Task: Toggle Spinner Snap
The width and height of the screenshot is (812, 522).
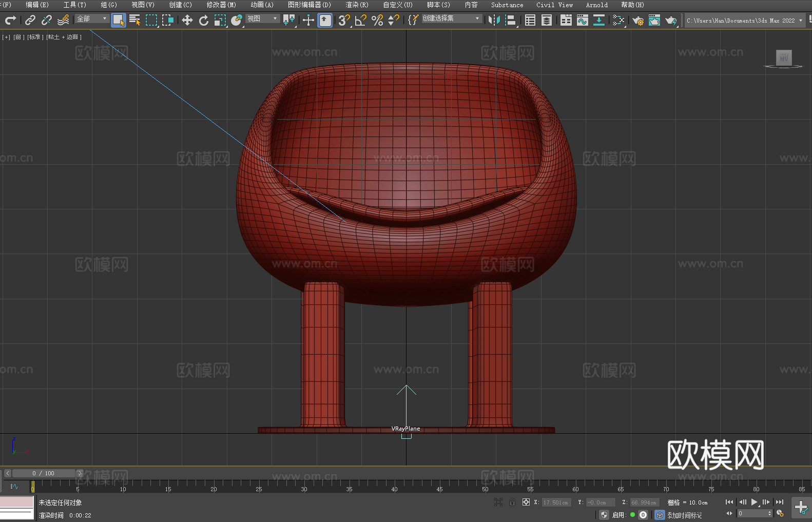Action: click(394, 20)
